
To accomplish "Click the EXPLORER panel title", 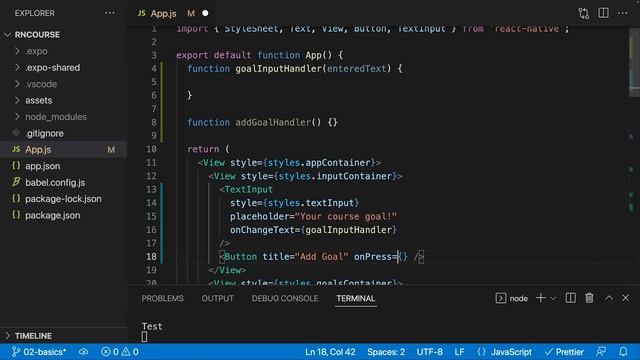I will (x=35, y=13).
